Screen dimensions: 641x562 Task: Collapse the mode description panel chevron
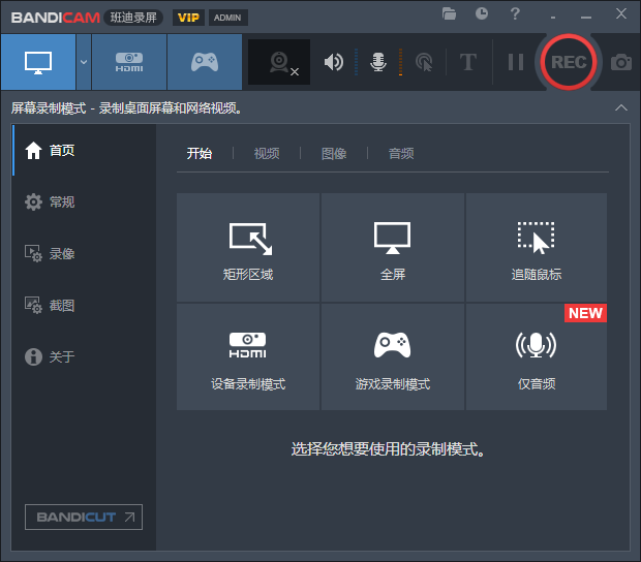pos(621,108)
